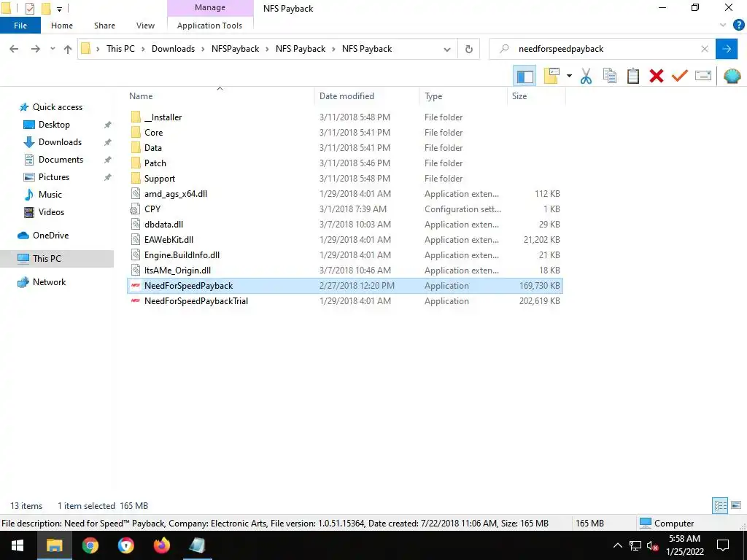This screenshot has height=560, width=747.
Task: Open the Share ribbon tab
Action: [x=104, y=26]
